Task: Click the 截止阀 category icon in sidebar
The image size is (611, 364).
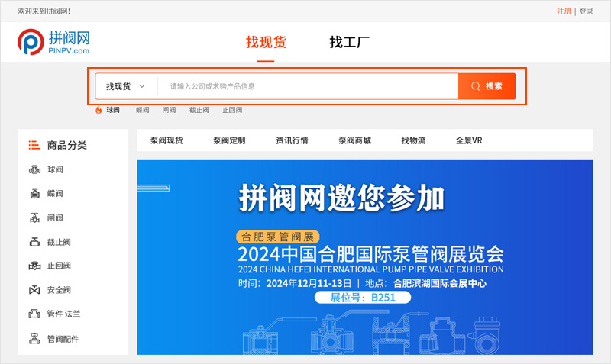Action: click(34, 242)
